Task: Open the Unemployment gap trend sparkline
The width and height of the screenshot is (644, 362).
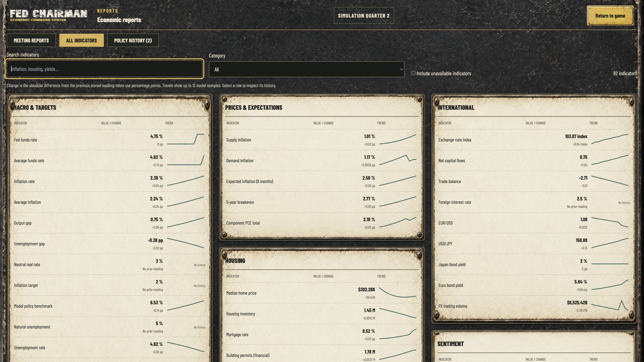Action: [185, 243]
